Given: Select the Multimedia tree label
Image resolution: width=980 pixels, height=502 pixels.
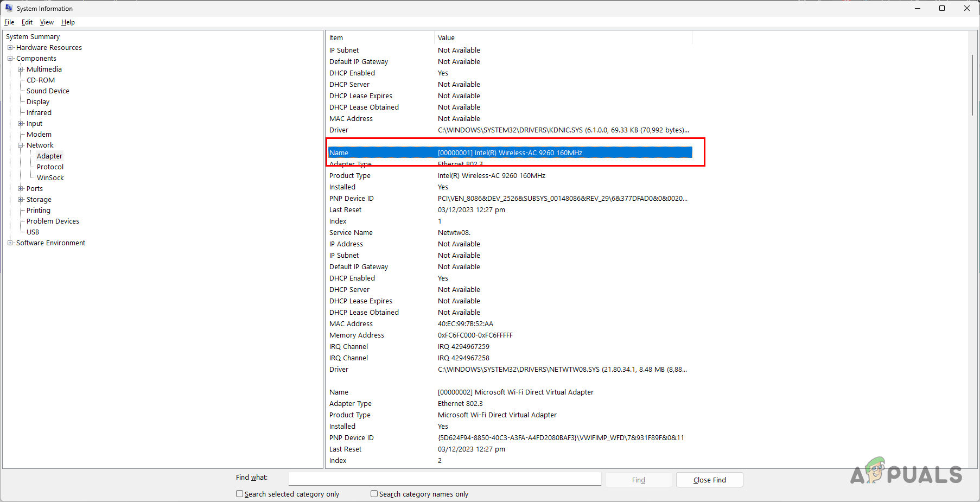Looking at the screenshot, I should pyautogui.click(x=44, y=69).
